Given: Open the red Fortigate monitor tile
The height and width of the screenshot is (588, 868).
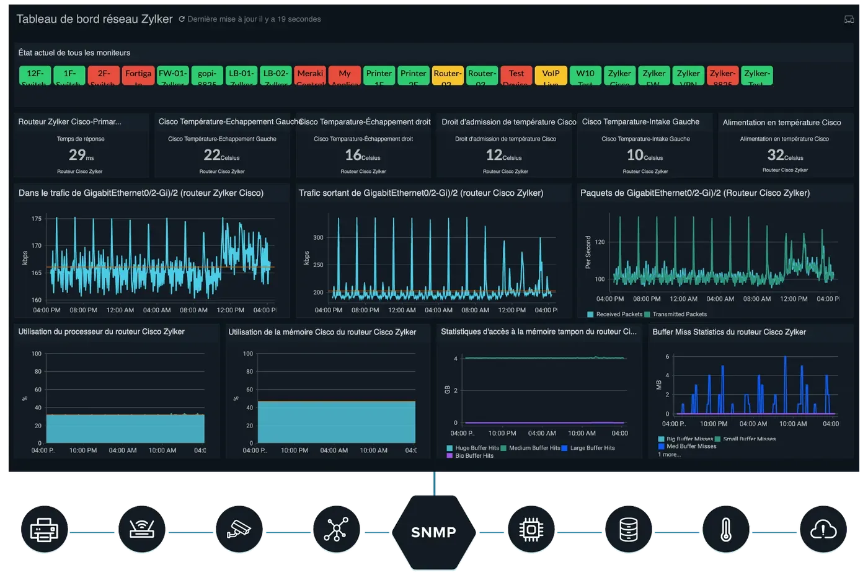Looking at the screenshot, I should tap(138, 75).
